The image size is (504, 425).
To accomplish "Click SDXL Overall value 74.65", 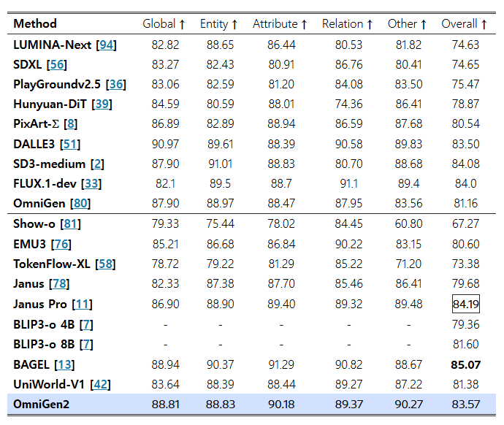I will pos(466,64).
